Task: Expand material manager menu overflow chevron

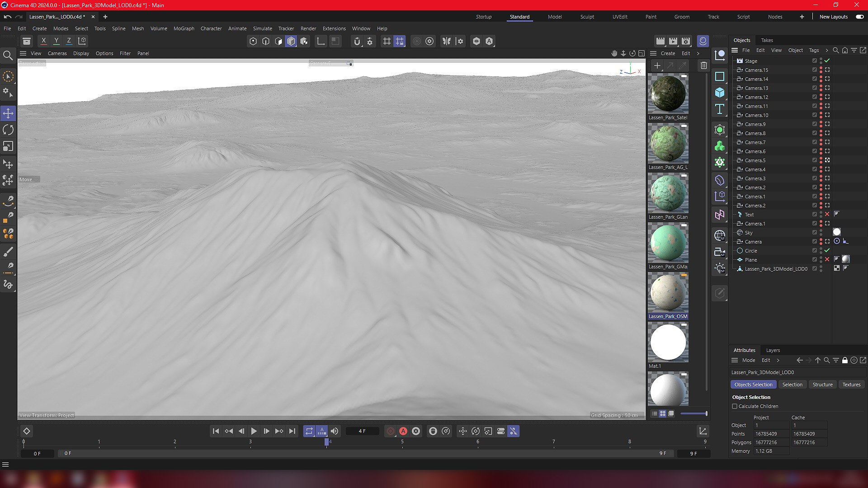Action: (698, 53)
